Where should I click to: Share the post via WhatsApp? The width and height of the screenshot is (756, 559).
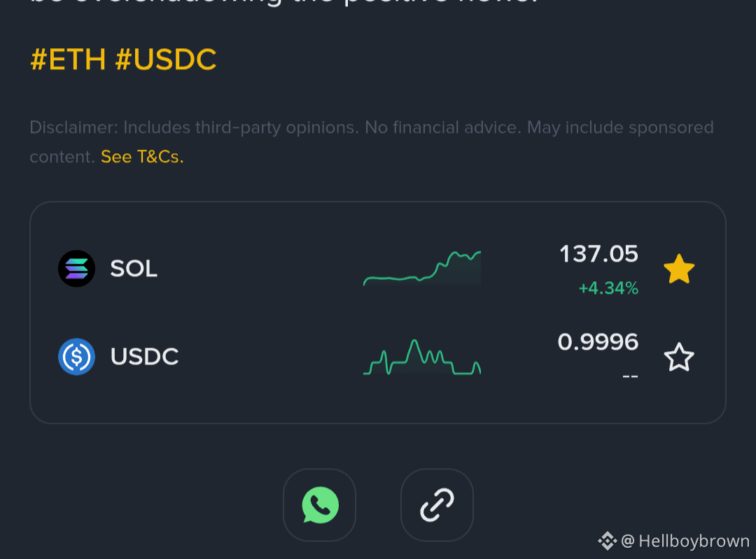[320, 505]
